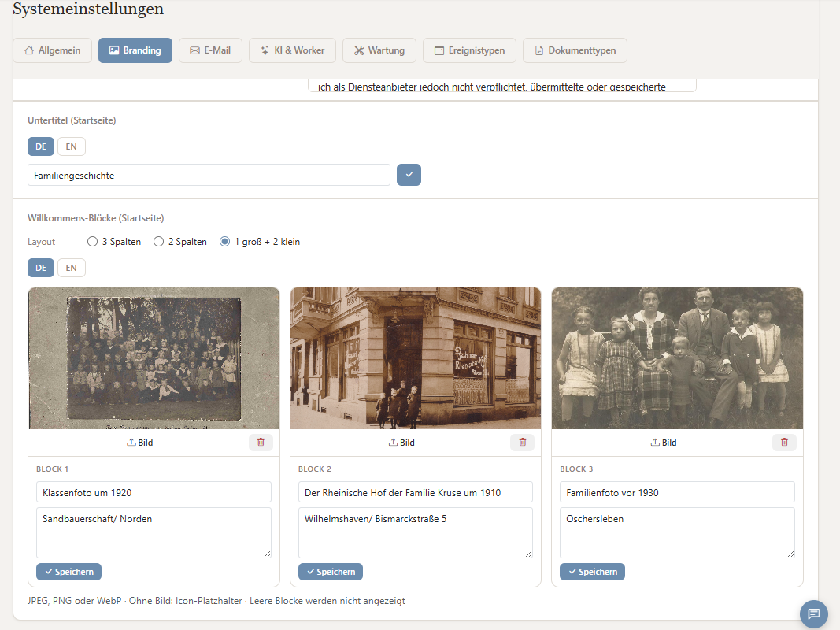Show the Ereignistypen tab

click(x=469, y=50)
